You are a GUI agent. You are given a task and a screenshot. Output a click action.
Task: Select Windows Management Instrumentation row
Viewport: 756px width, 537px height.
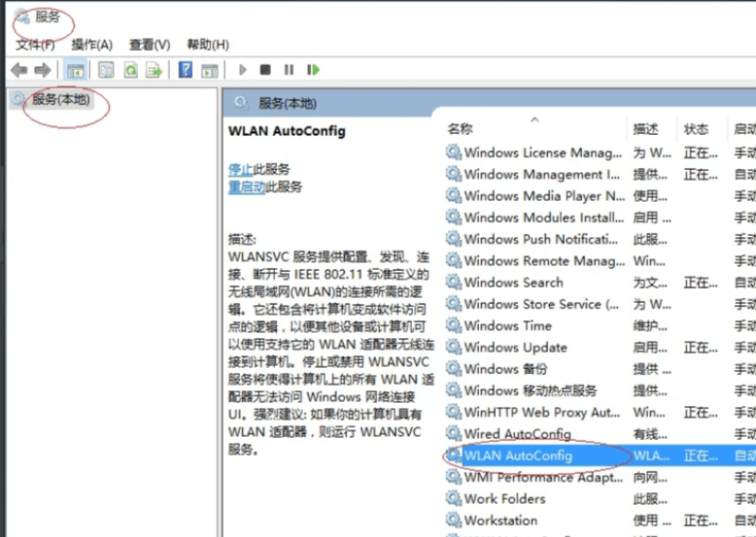(600, 175)
